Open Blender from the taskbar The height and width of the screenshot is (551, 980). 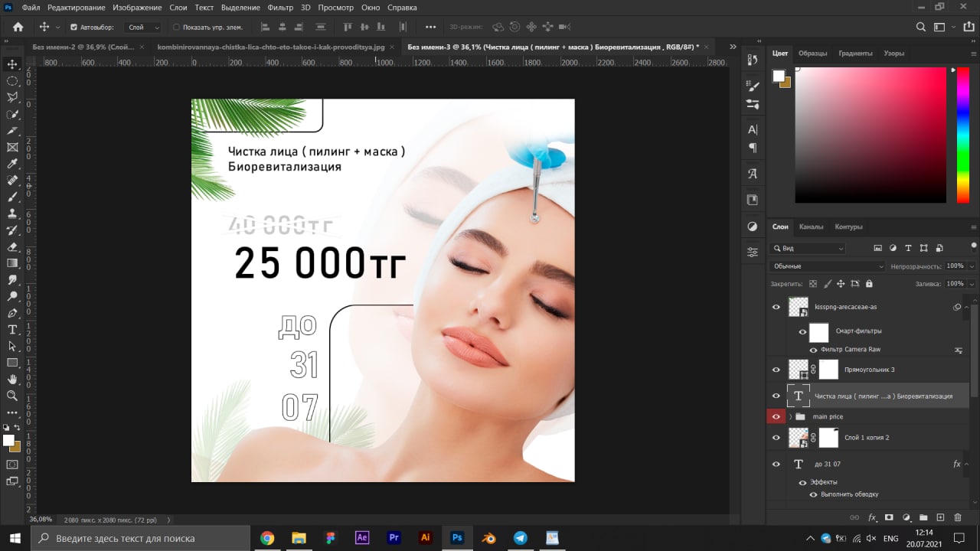[x=488, y=538]
